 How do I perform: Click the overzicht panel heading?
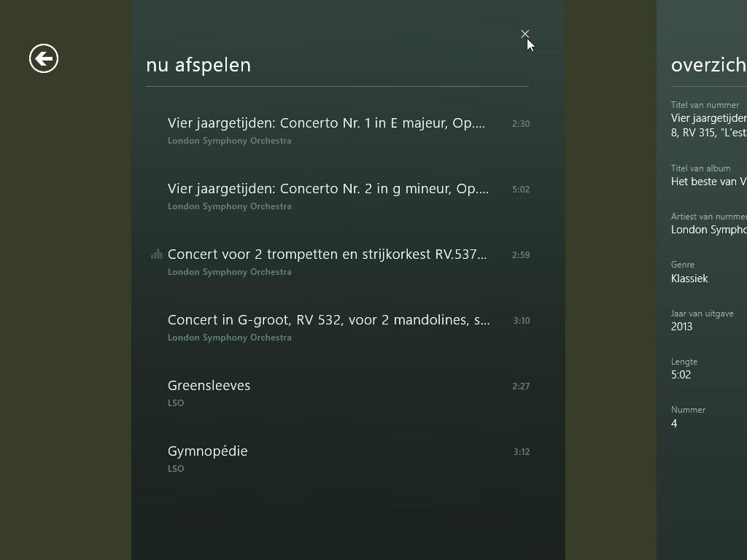tap(709, 65)
